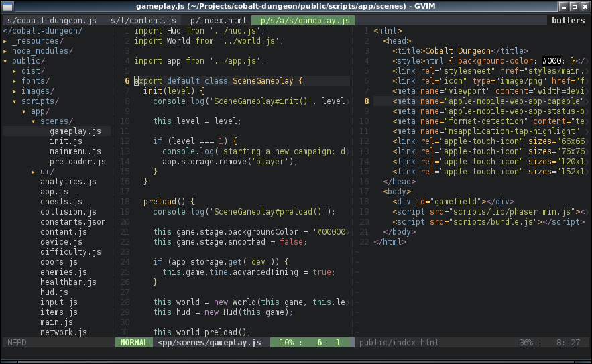The image size is (592, 364).
Task: Expand the fonts/ folder arrow
Action: tap(14, 81)
